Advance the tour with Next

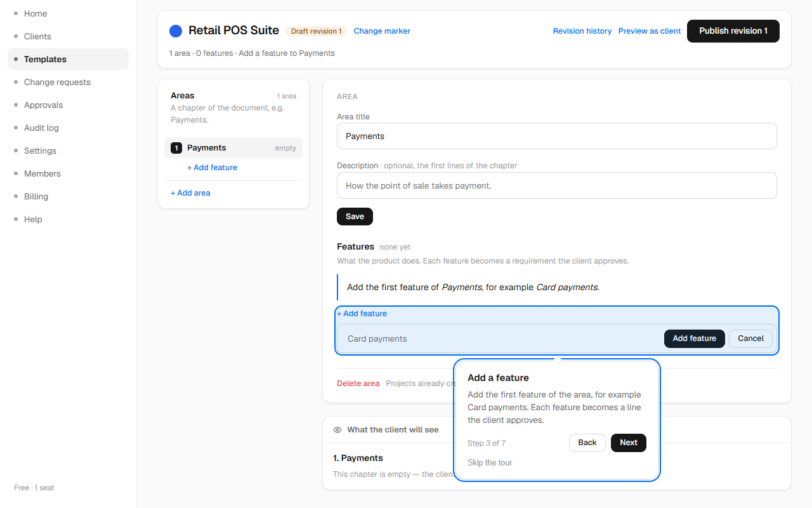629,443
